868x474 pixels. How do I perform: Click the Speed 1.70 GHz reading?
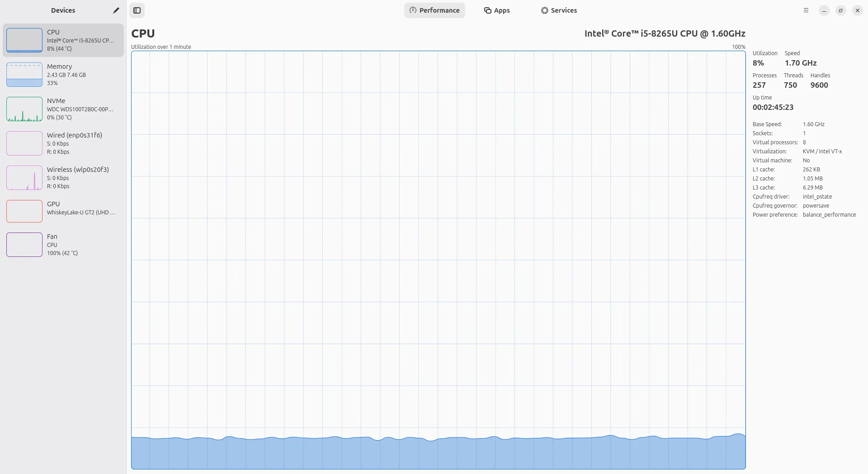point(801,63)
